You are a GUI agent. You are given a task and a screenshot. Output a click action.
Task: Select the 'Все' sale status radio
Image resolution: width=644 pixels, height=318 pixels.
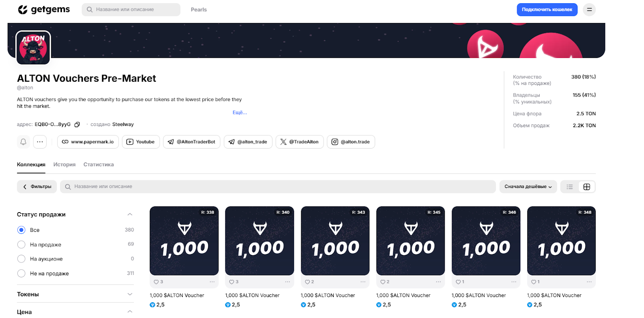[21, 230]
